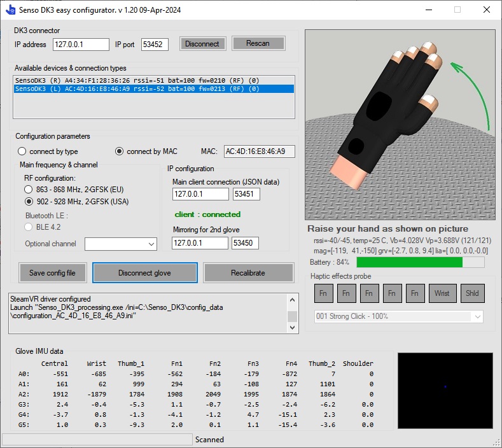Click the 'Shoulder' IMU column header

358,363
